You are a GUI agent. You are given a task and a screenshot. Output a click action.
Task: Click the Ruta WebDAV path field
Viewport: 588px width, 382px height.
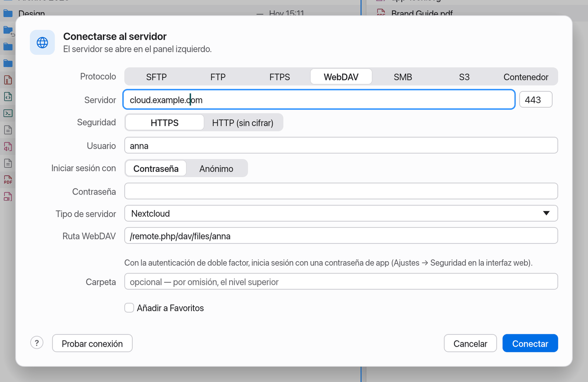point(341,235)
